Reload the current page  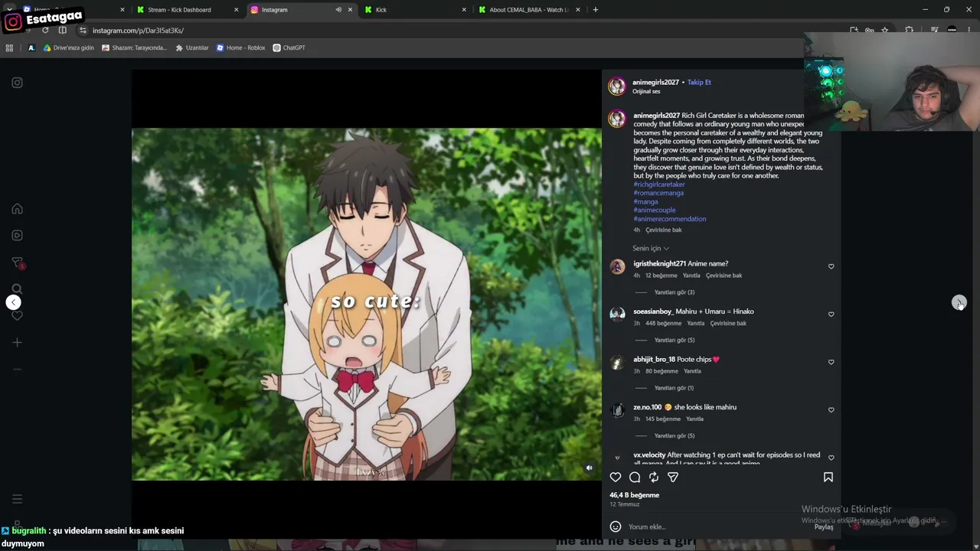click(x=45, y=31)
